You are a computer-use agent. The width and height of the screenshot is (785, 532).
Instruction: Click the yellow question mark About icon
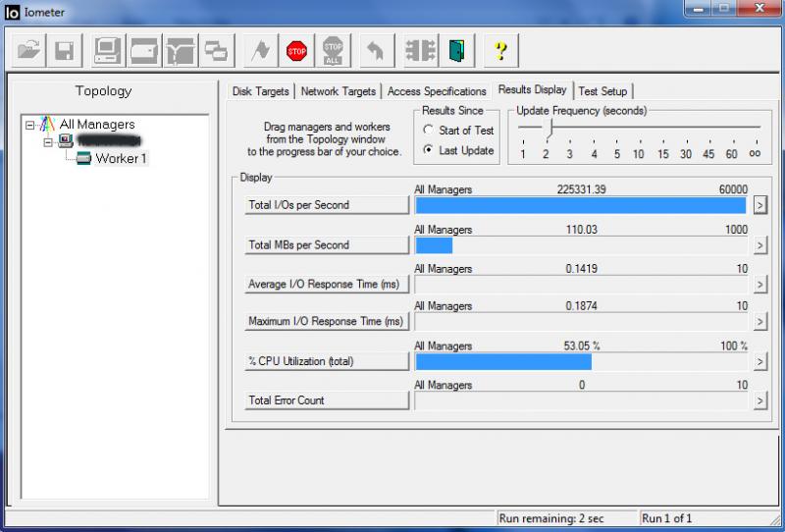501,51
